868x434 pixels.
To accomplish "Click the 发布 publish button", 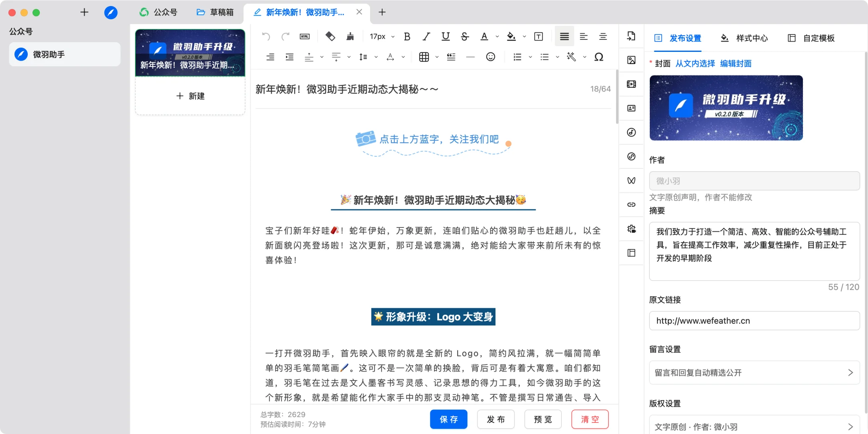I will [495, 419].
